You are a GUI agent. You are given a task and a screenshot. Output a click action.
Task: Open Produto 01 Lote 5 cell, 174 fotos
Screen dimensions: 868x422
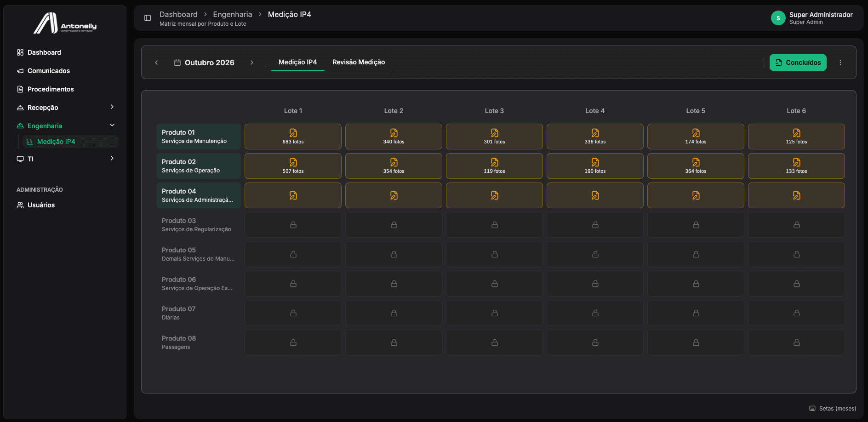tap(696, 137)
